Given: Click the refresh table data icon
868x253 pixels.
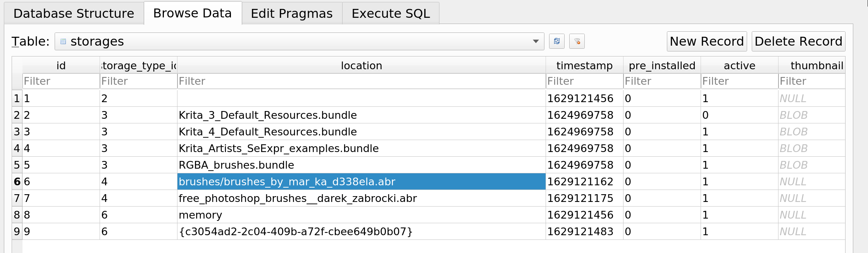Looking at the screenshot, I should pos(556,41).
